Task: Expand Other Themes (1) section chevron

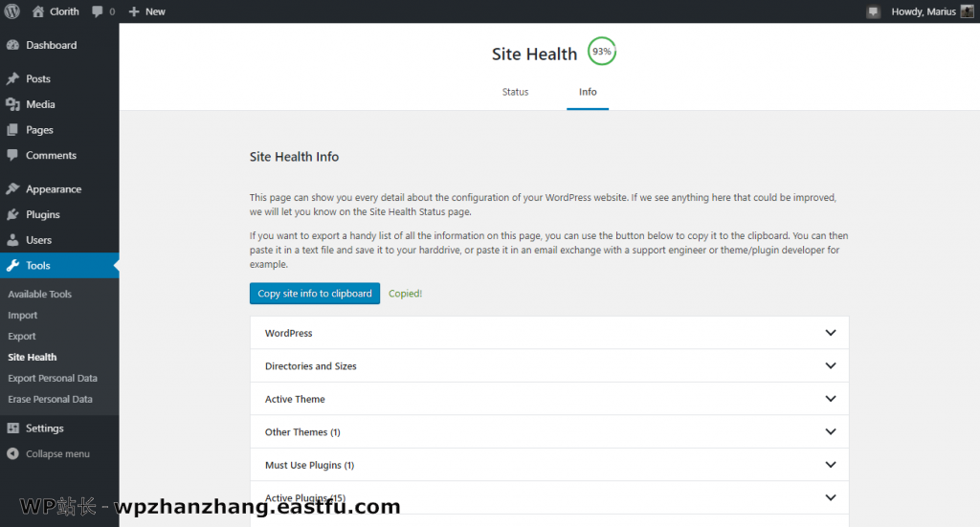Action: (x=831, y=431)
